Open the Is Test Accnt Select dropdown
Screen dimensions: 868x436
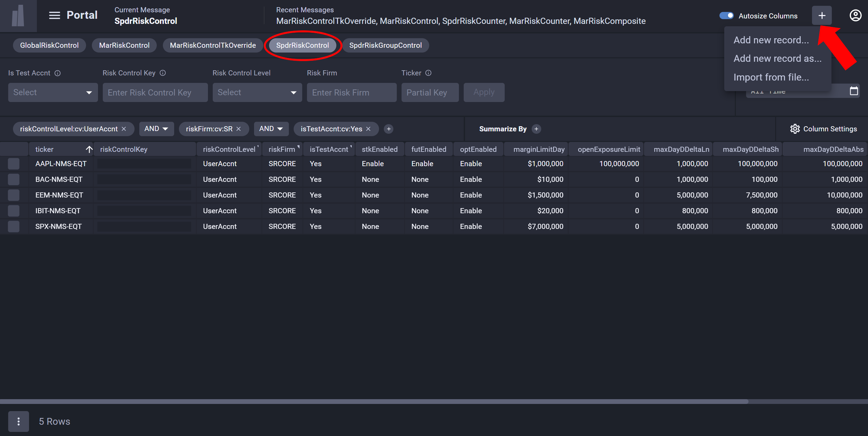click(x=53, y=92)
